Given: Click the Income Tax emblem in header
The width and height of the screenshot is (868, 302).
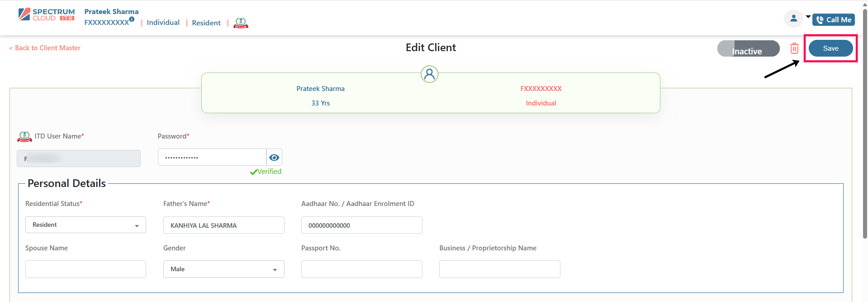Looking at the screenshot, I should 241,23.
